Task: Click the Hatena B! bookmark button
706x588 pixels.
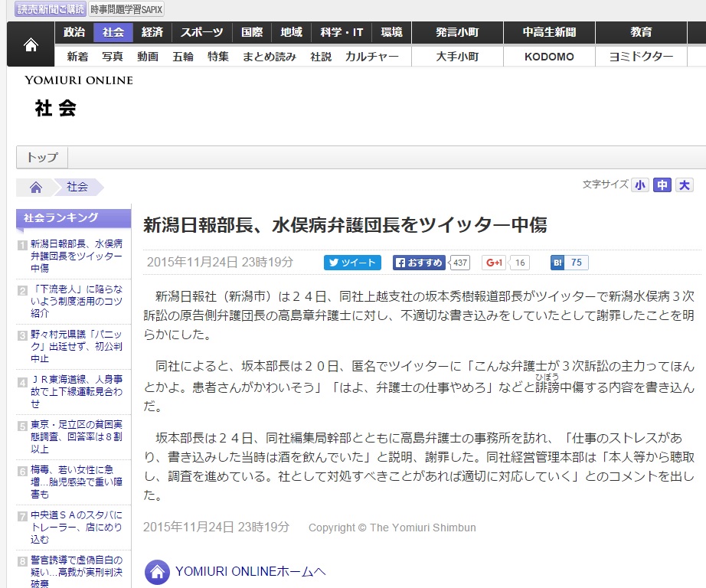Action: tap(557, 263)
